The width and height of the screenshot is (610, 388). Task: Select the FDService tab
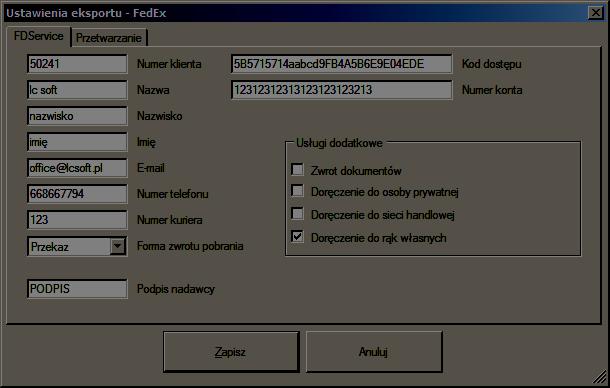pos(39,36)
